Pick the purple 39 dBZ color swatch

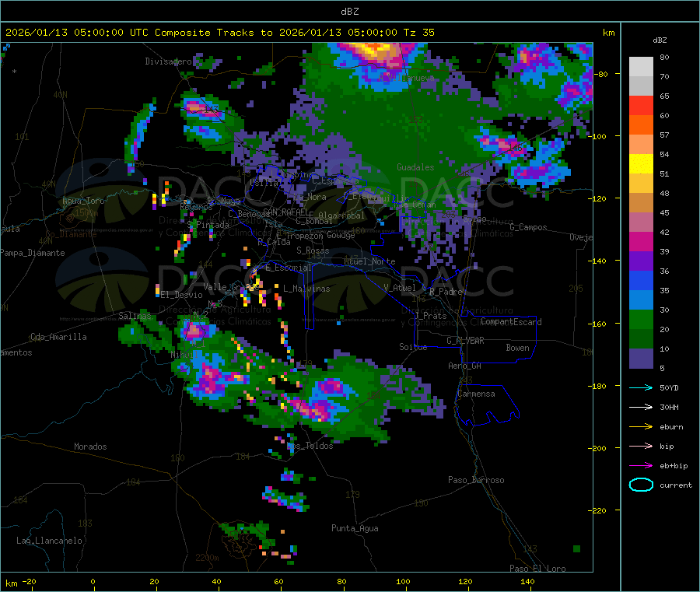point(641,261)
